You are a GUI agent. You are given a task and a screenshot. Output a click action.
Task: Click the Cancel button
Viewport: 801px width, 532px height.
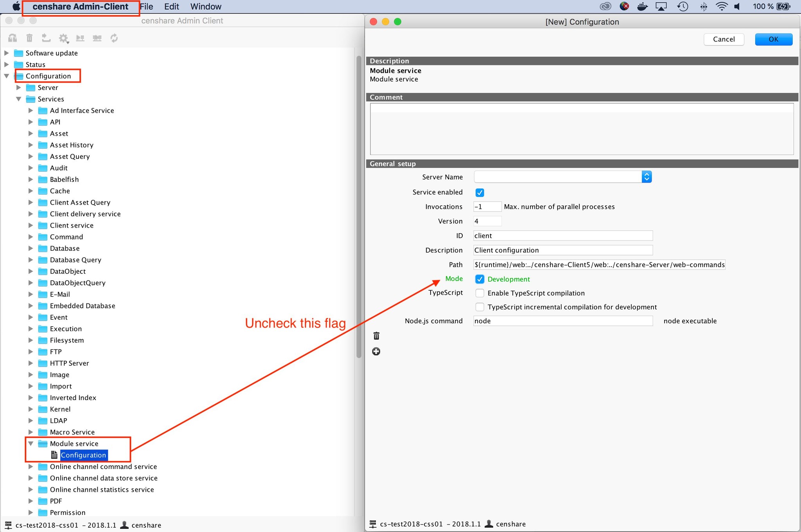[x=724, y=39]
